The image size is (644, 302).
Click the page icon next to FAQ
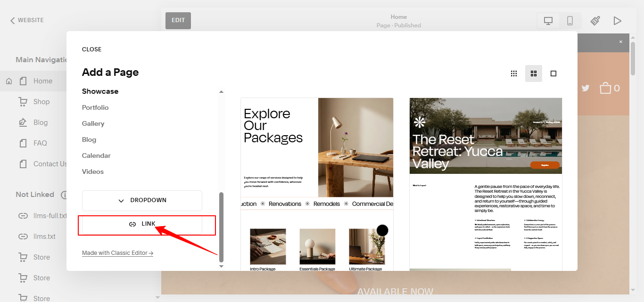pyautogui.click(x=23, y=143)
